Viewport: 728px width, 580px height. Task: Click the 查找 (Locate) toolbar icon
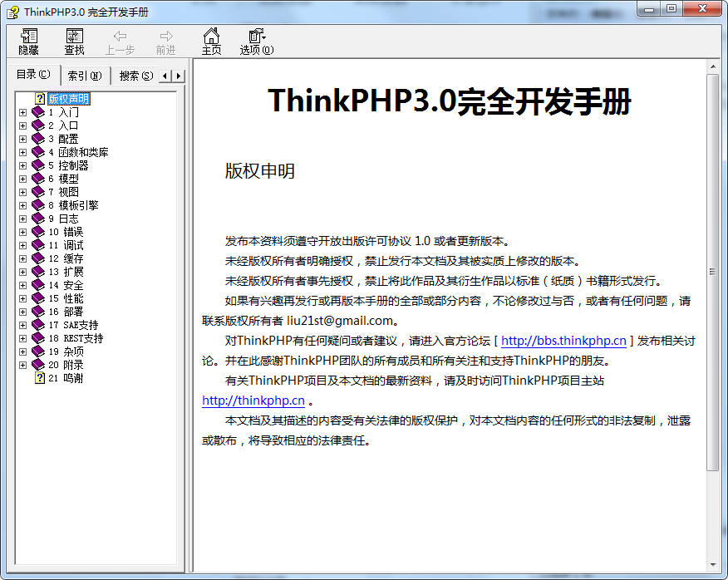pyautogui.click(x=74, y=41)
